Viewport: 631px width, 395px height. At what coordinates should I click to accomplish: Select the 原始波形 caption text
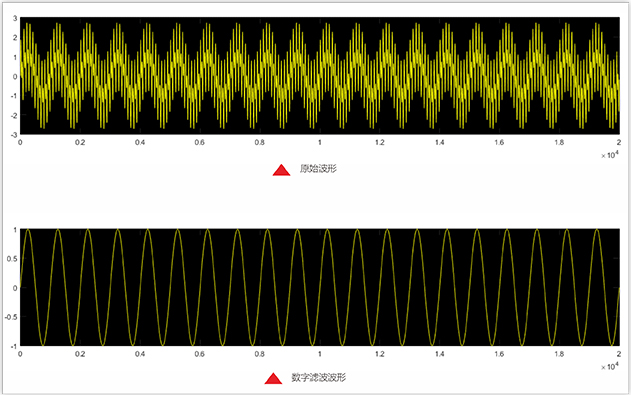pos(318,169)
